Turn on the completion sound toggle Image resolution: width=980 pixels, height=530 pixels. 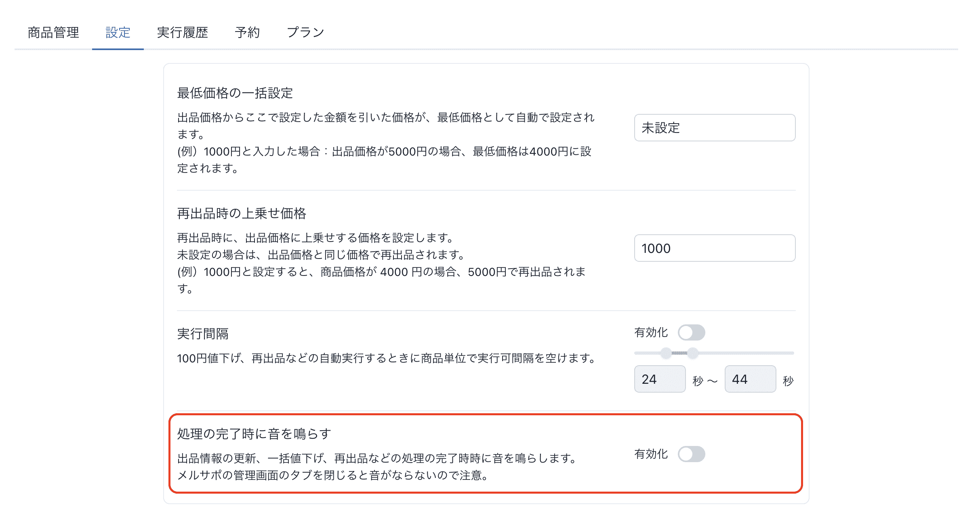point(691,454)
